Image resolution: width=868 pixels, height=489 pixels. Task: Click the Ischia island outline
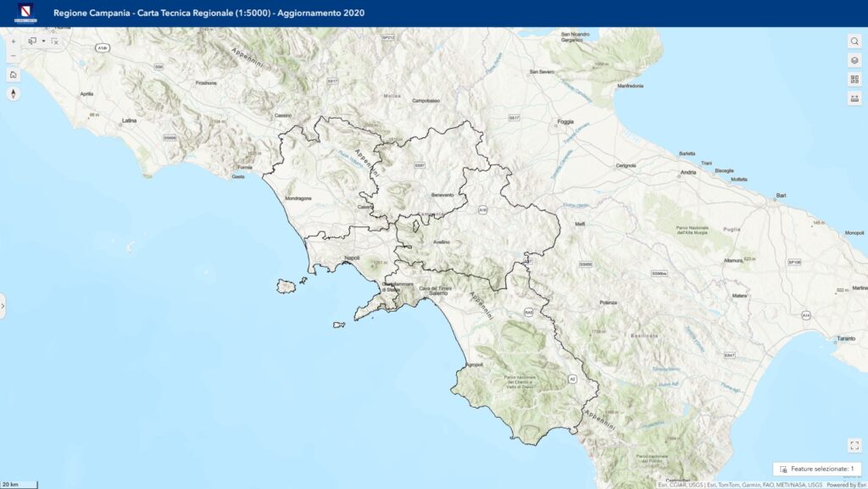click(287, 286)
